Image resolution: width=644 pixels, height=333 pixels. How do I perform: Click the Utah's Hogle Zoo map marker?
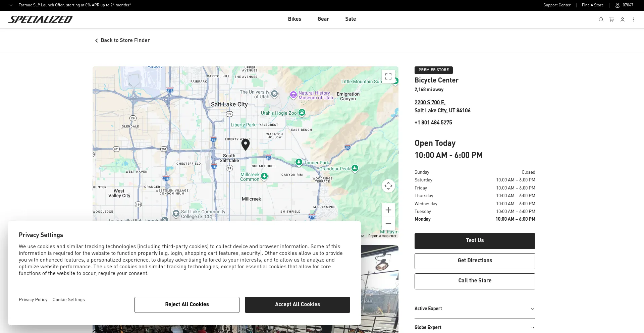tap(302, 113)
